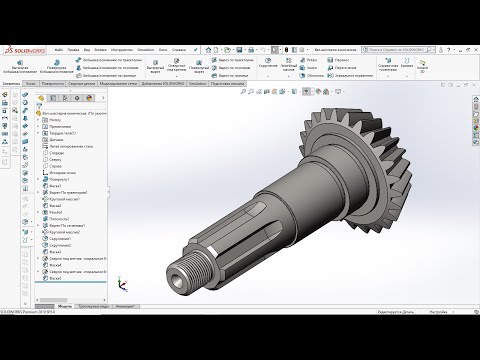This screenshot has width=480, height=360.
Task: Click the Extruded Cut tool icon
Action: (155, 62)
